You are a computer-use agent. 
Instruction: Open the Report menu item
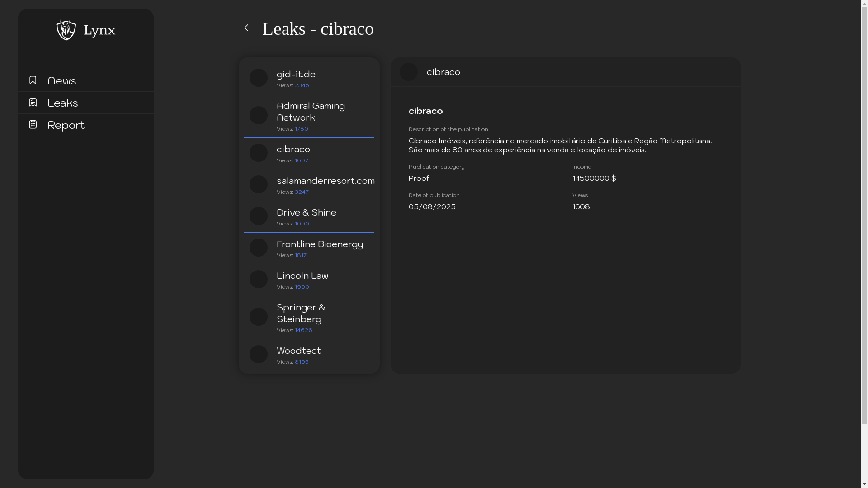[66, 125]
